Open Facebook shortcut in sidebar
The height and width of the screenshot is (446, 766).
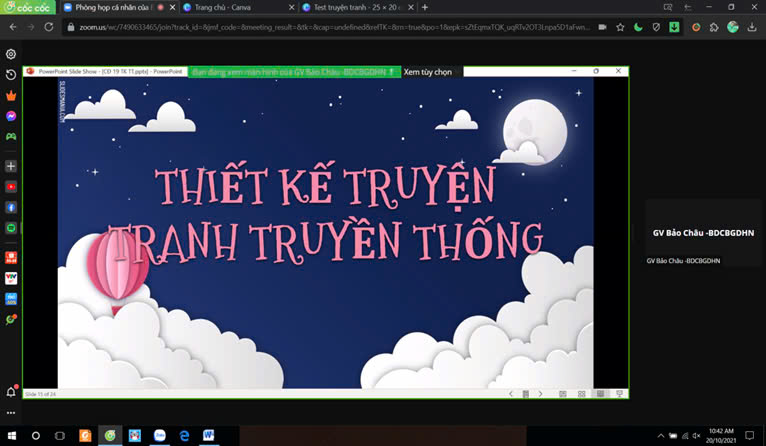11,208
